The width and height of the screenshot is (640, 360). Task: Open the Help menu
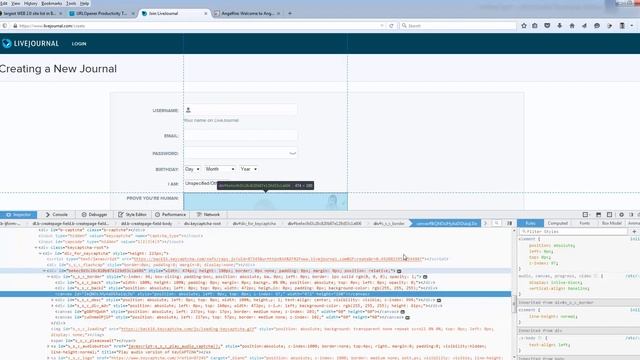pos(84,3)
